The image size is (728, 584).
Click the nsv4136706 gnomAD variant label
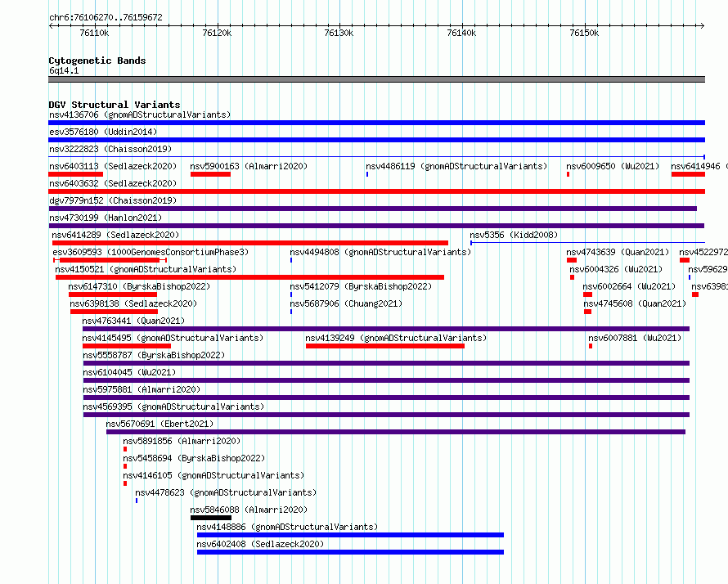pyautogui.click(x=140, y=115)
